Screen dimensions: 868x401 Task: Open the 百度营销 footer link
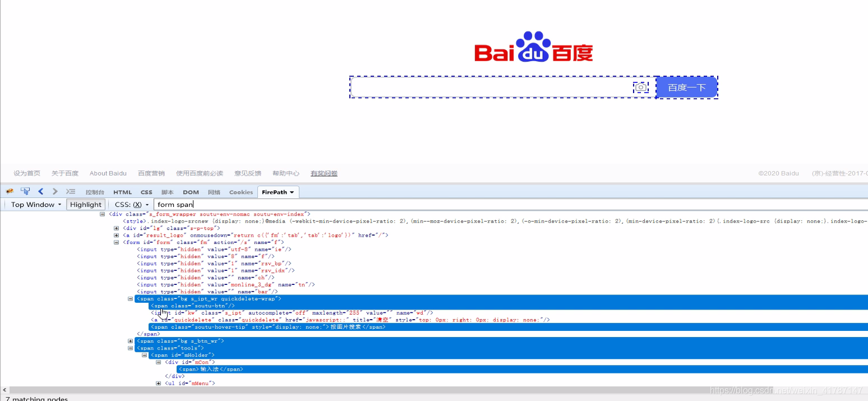[151, 173]
